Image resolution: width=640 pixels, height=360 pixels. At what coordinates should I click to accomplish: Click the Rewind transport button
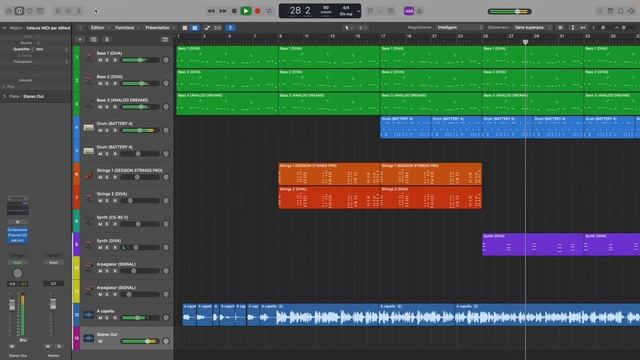pos(211,11)
